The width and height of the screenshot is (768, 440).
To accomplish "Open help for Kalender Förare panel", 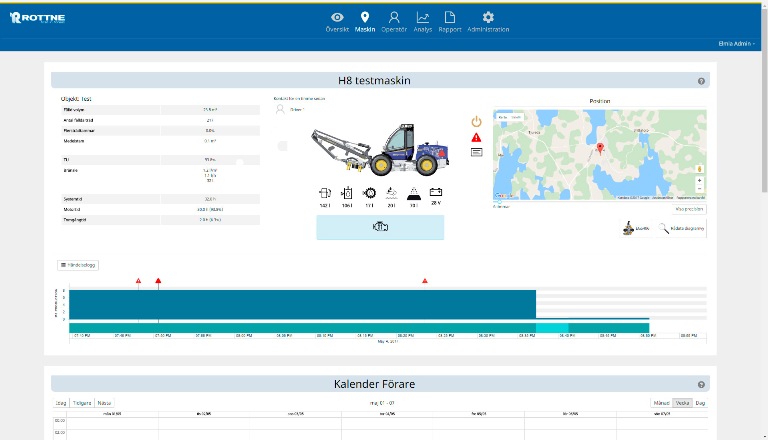I will pos(701,385).
